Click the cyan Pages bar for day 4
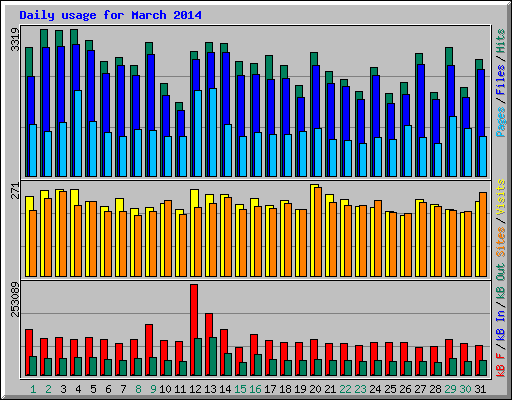The image size is (512, 400). [x=78, y=133]
